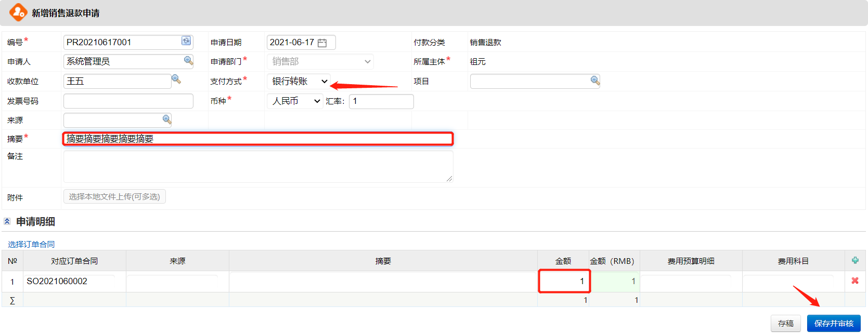868x334 pixels.
Task: Click the search icon in the 申请人 field
Action: click(x=188, y=61)
